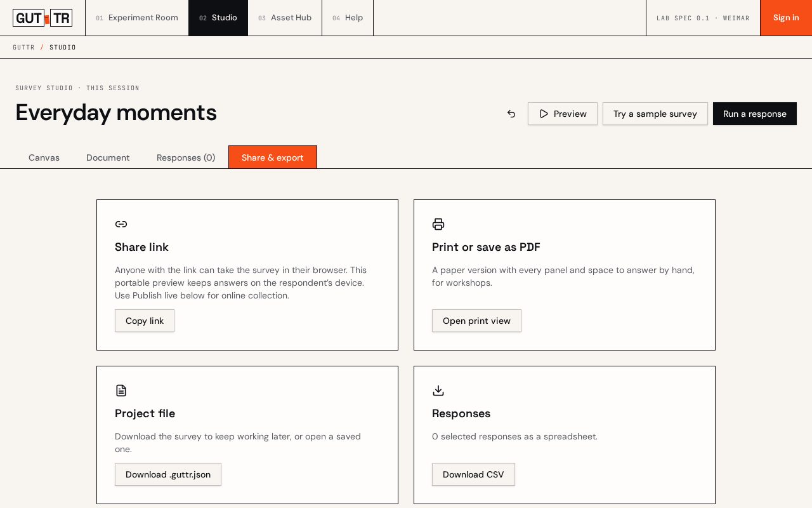Click the Share link chain icon
The image size is (812, 508).
click(x=121, y=224)
